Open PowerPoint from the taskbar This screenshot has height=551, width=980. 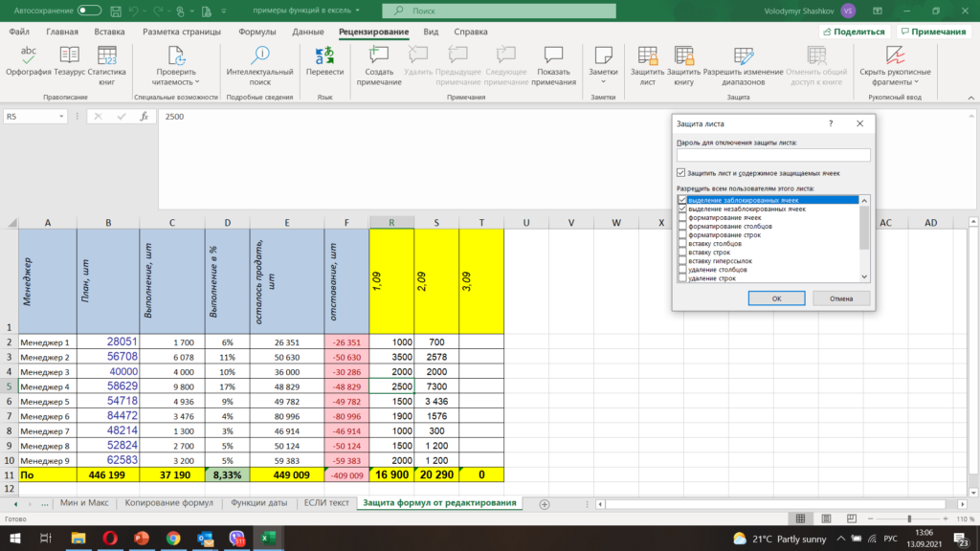click(142, 538)
